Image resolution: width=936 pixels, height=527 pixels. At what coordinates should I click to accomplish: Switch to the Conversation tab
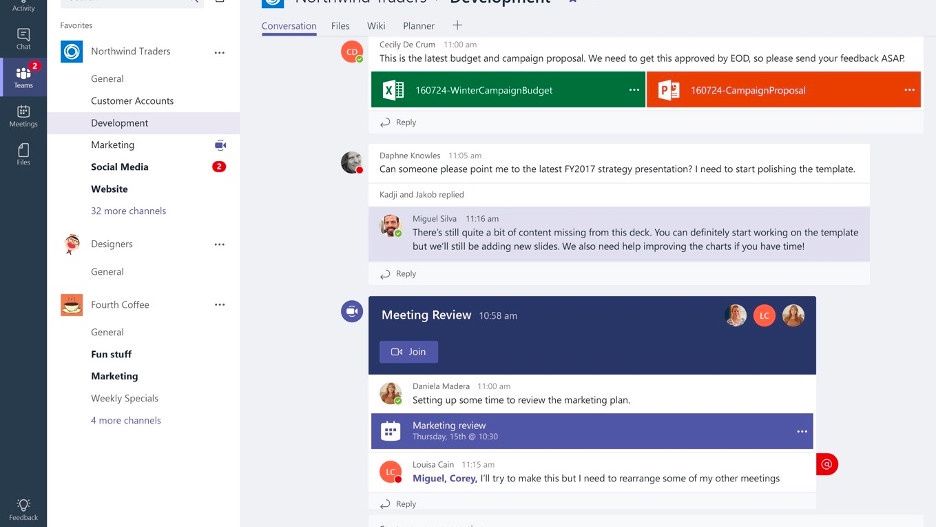[289, 26]
